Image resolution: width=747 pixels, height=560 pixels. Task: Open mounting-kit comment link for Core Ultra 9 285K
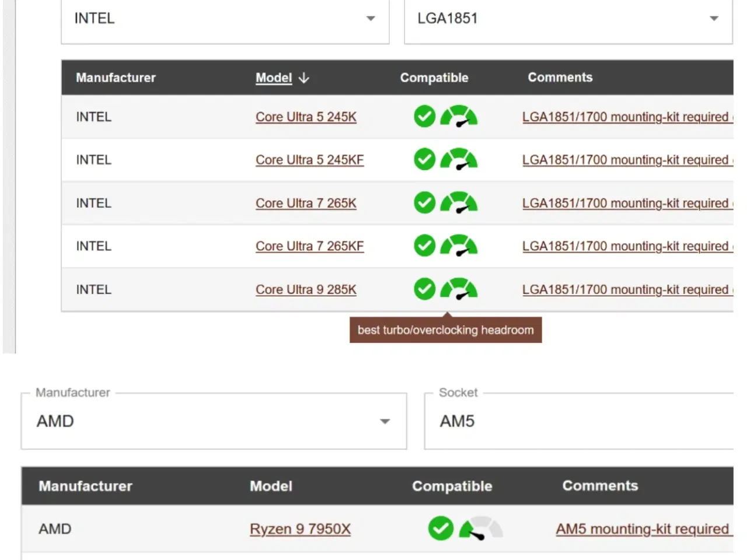[627, 289]
